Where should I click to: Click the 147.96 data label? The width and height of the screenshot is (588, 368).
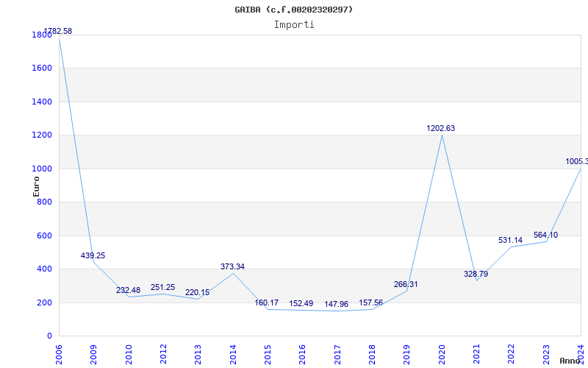click(x=337, y=304)
